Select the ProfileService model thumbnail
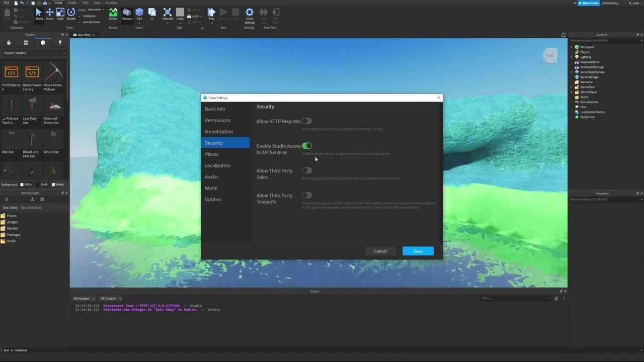The height and width of the screenshot is (362, 644). pos(11,72)
